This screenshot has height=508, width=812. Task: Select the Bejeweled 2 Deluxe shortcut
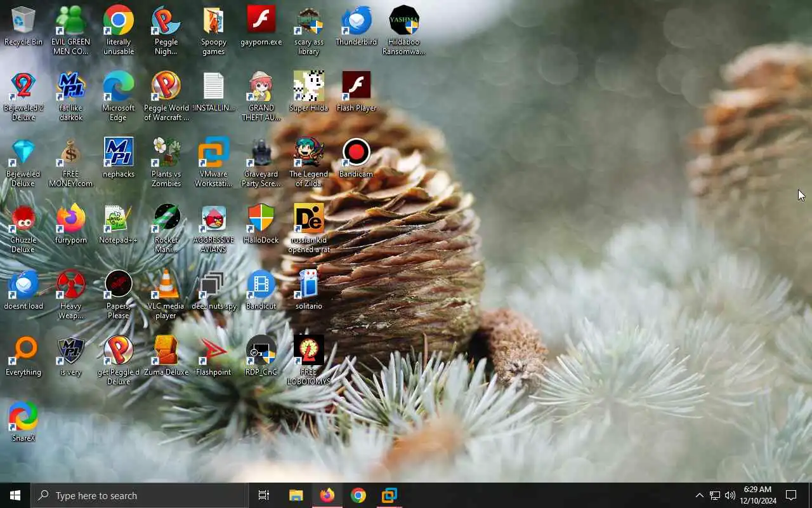(x=23, y=97)
